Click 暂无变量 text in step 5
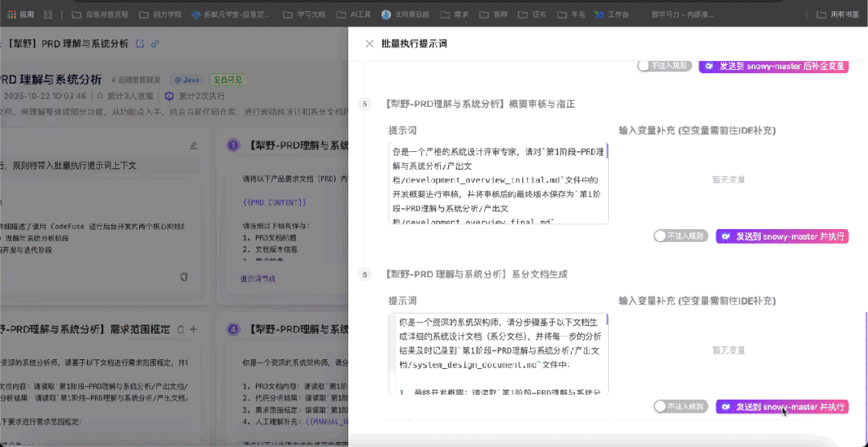Screen dimensions: 868x447 [x=729, y=179]
